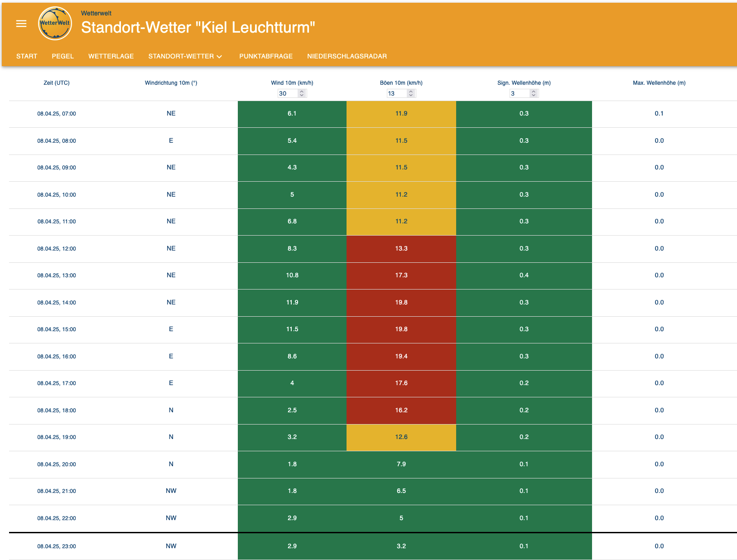737x560 pixels.
Task: Open the hamburger navigation menu
Action: click(x=21, y=24)
